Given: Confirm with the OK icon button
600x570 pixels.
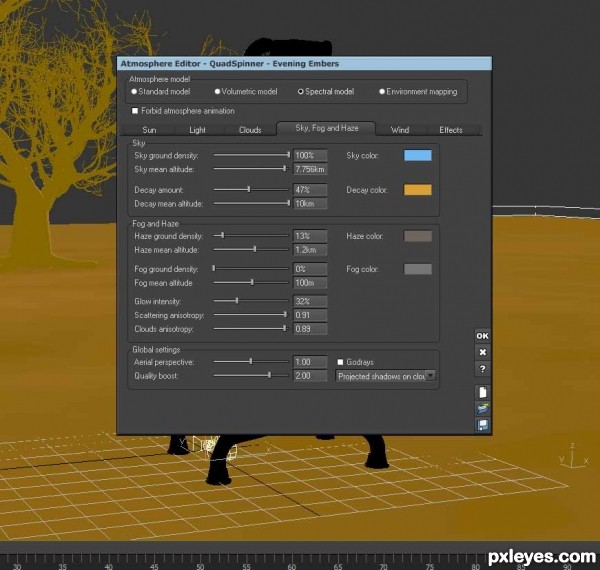Looking at the screenshot, I should click(482, 336).
